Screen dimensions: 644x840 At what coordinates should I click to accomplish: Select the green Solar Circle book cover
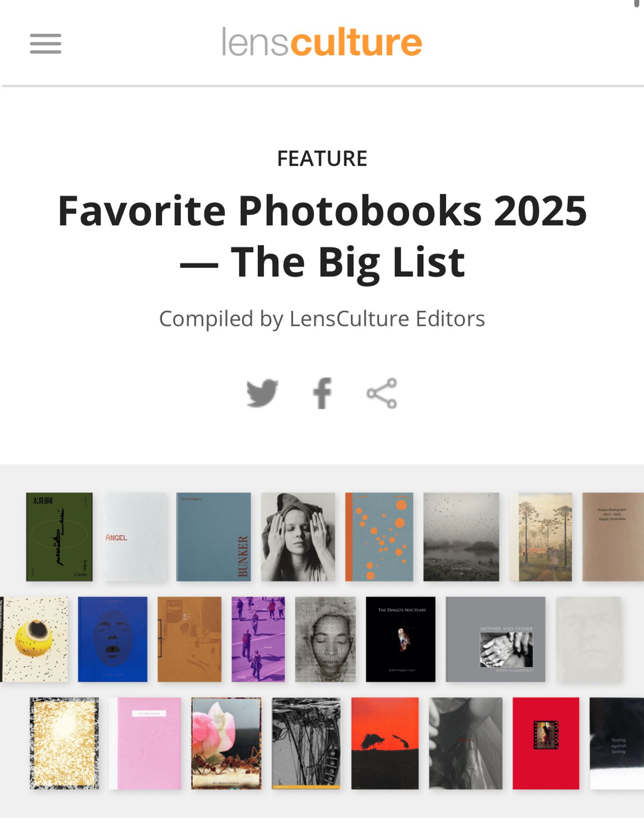pyautogui.click(x=59, y=537)
